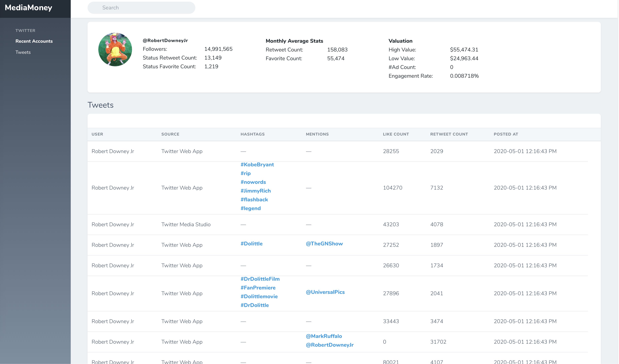Open the #JimmyRich hashtag link
This screenshot has width=619, height=364.
click(255, 191)
